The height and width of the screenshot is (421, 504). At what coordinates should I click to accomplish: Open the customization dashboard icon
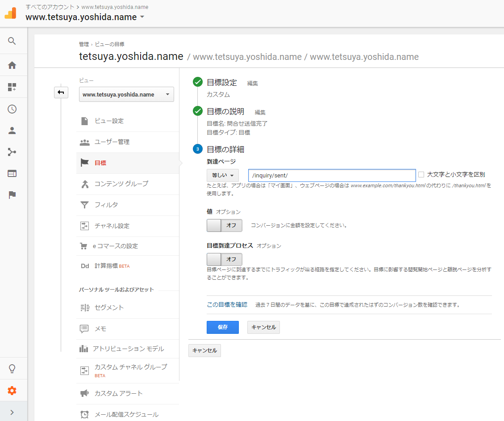[x=12, y=87]
